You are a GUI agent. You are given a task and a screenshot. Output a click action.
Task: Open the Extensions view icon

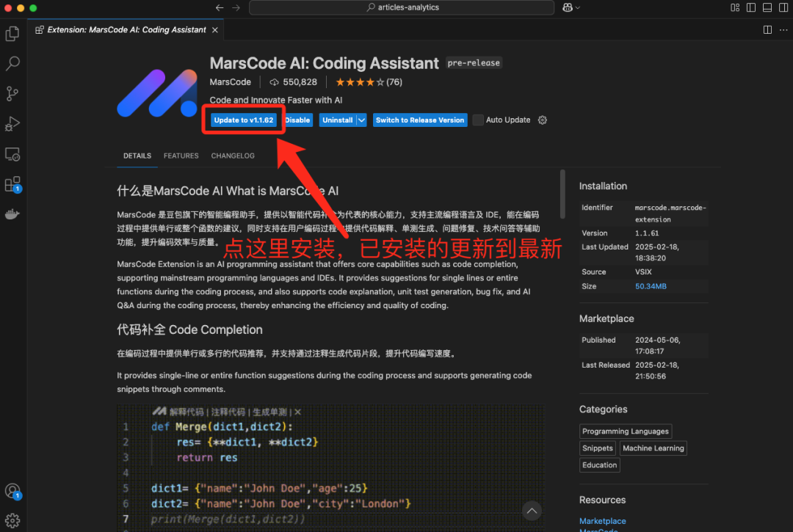point(12,184)
